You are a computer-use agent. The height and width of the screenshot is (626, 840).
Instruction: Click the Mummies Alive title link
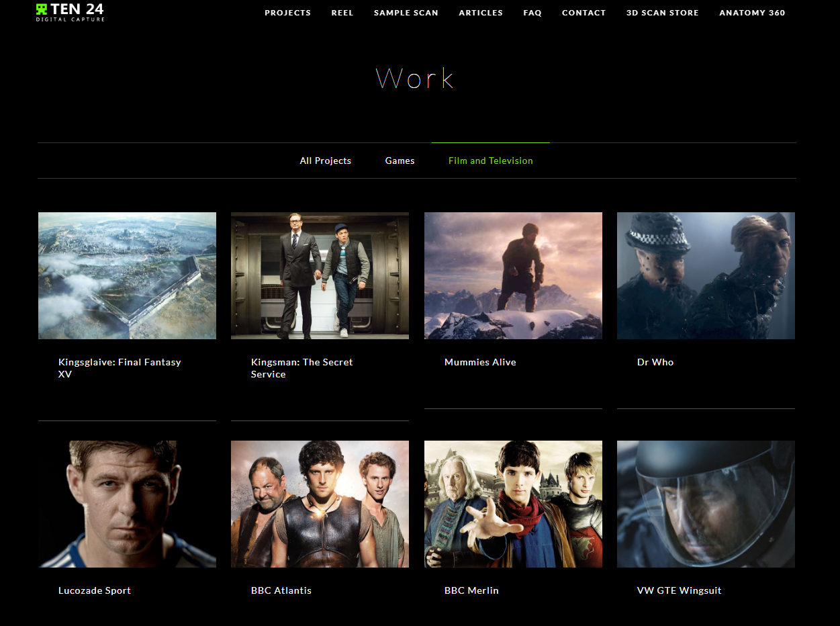480,362
